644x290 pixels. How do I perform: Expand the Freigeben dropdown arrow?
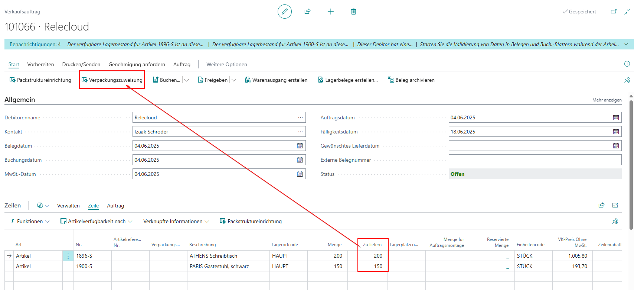(x=234, y=80)
